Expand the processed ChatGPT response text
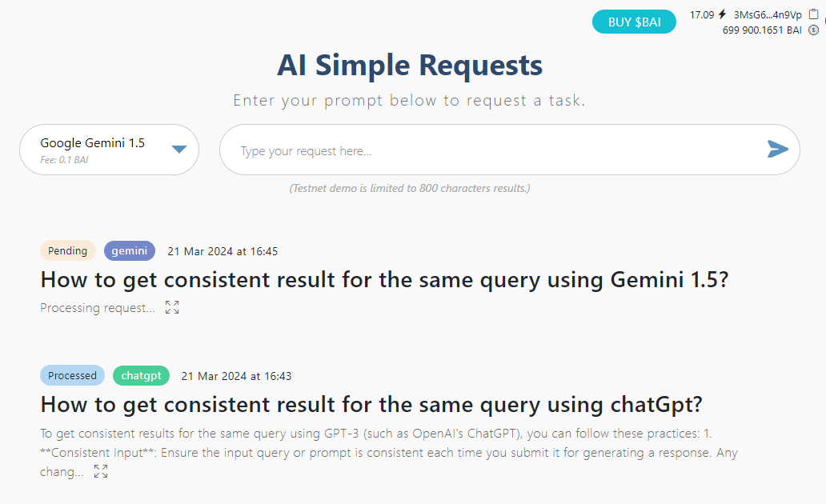 [101, 472]
